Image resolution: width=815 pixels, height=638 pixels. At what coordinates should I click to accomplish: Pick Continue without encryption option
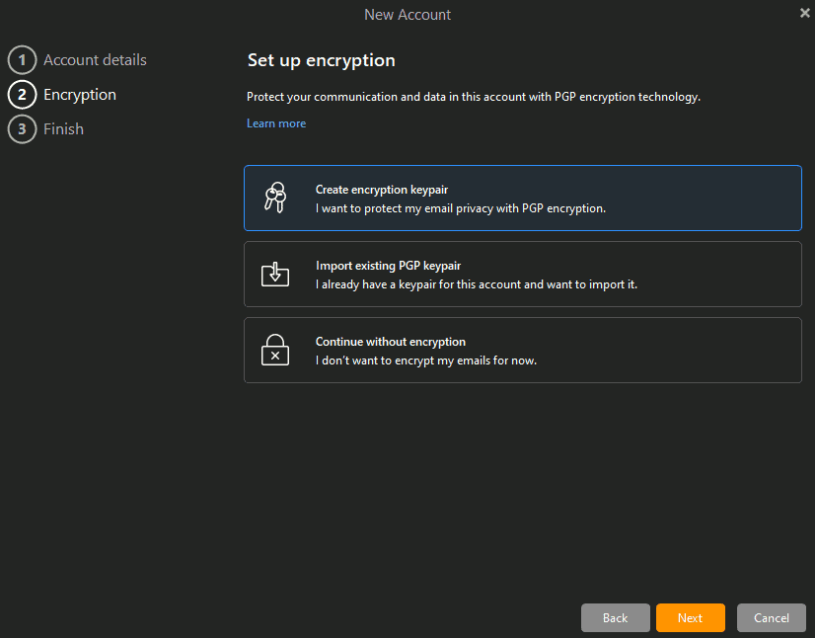(522, 350)
